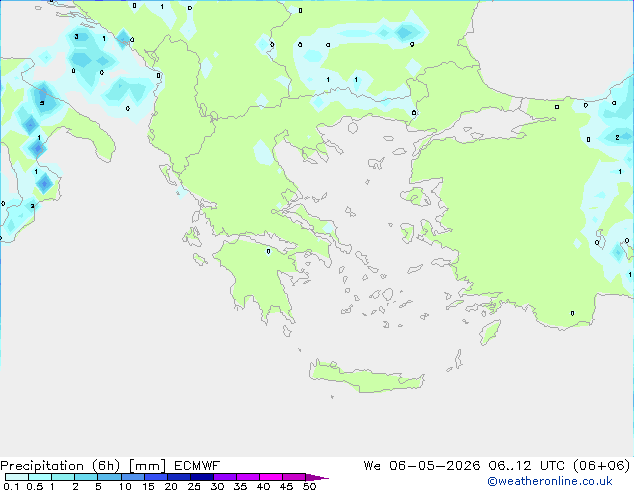
Task: Click legend swatch between 35 and 40
Action: (x=247, y=477)
